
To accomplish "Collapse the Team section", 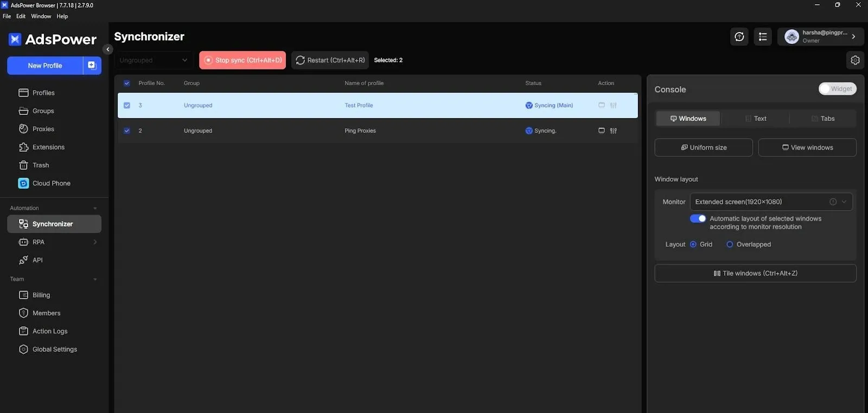I will click(x=95, y=279).
